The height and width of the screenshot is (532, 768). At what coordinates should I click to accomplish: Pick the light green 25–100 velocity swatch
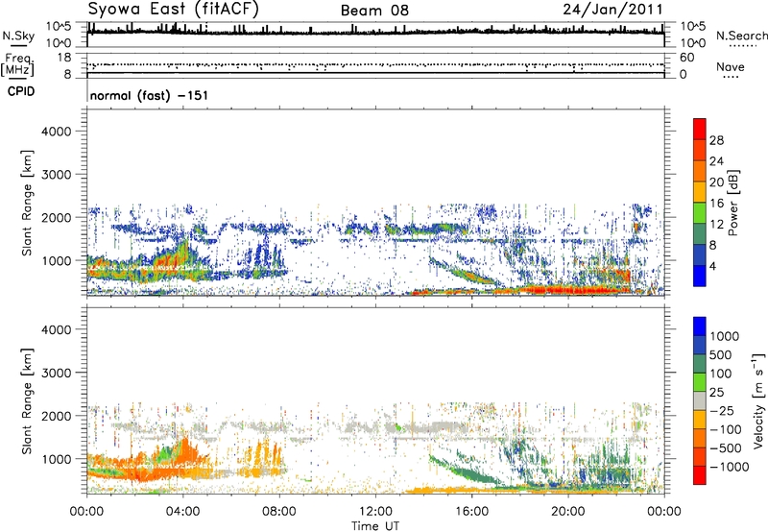[x=700, y=382]
